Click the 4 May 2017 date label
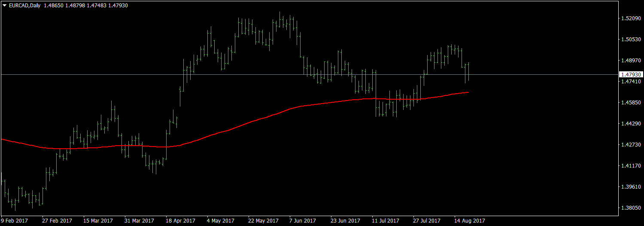The height and width of the screenshot is (226, 644). pos(221,221)
